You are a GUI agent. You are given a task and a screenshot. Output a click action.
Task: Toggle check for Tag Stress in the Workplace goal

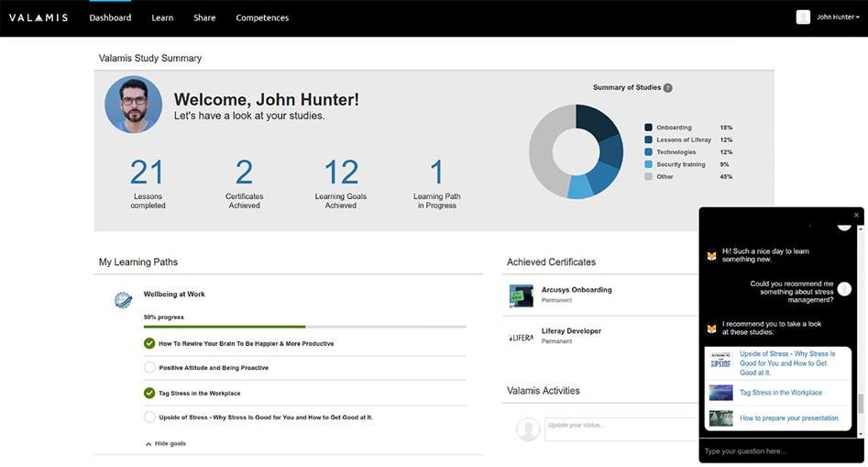[149, 393]
